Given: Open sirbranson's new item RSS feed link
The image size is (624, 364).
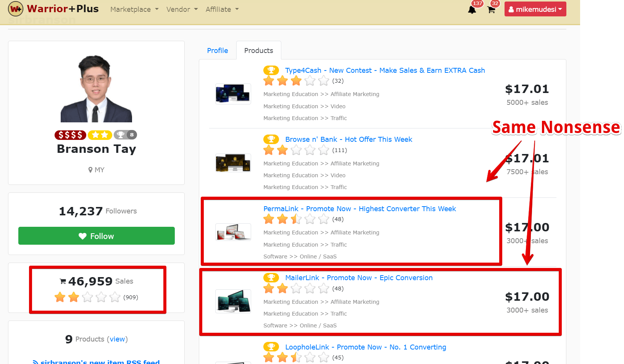Looking at the screenshot, I should (x=100, y=362).
